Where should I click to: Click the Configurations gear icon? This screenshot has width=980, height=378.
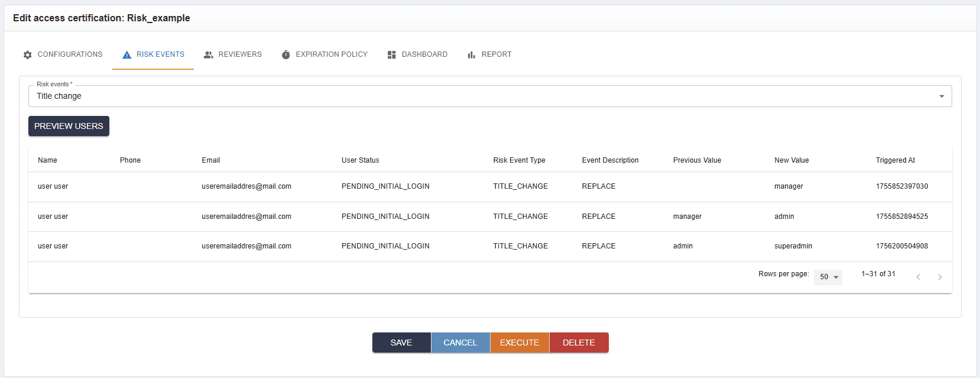click(x=28, y=55)
